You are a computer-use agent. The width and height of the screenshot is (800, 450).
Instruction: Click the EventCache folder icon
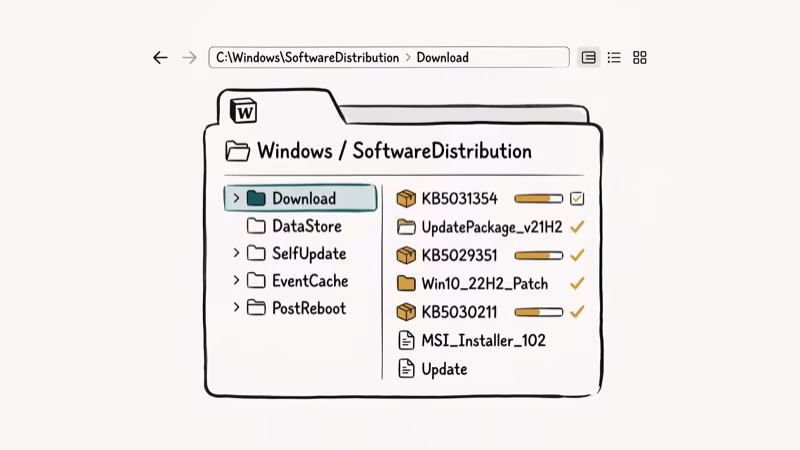point(256,281)
